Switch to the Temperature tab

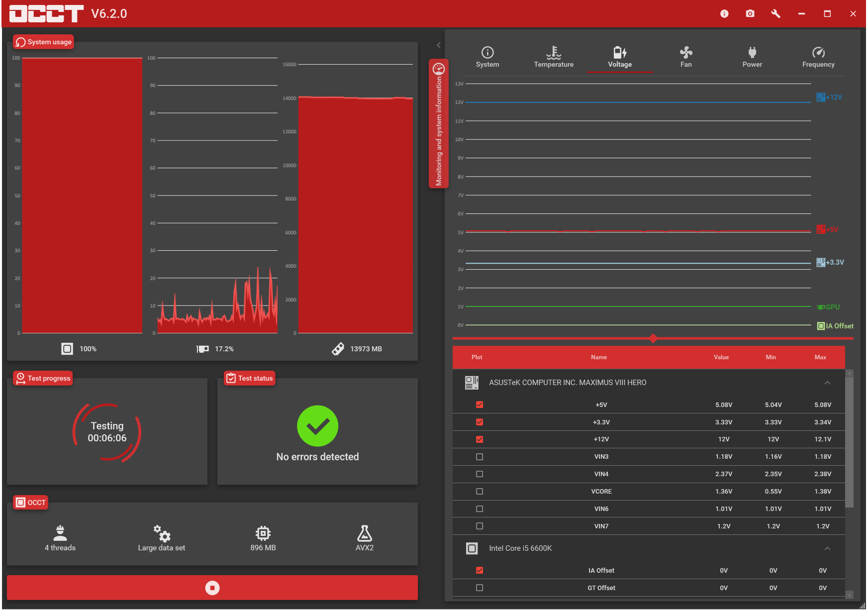tap(554, 57)
